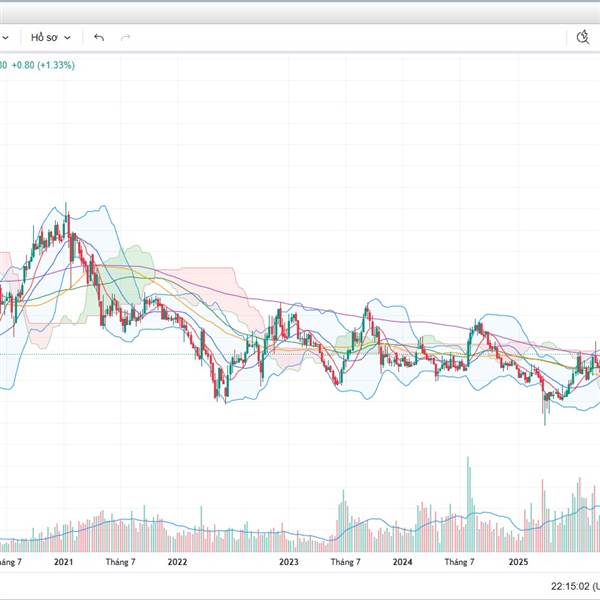Select the 2025 label on time axis
The width and height of the screenshot is (600, 600).
517,563
